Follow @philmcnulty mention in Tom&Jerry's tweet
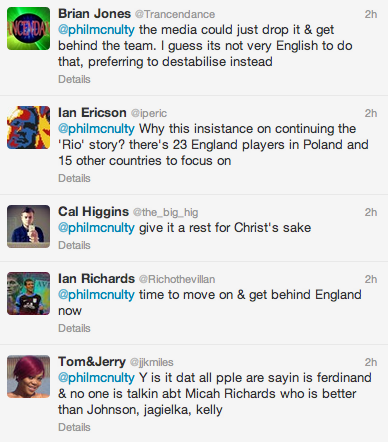 (x=96, y=378)
